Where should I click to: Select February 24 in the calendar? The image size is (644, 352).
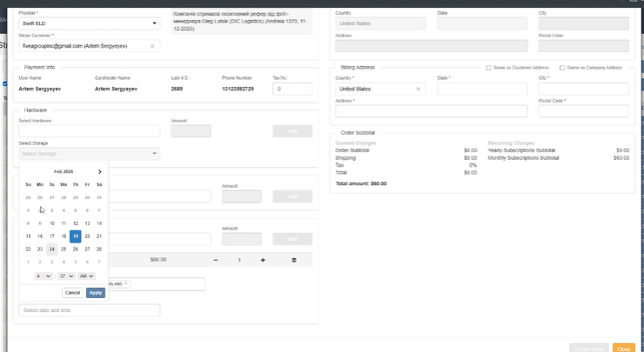tap(51, 249)
